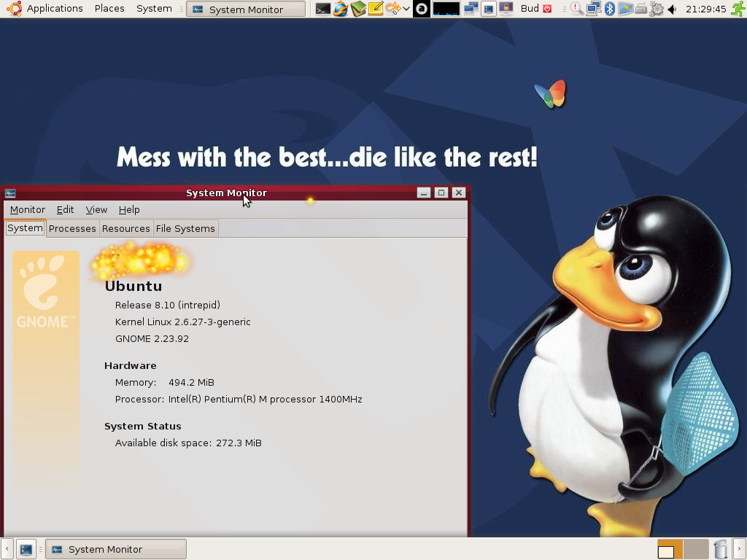
Task: Open the Terminal launcher in top panel
Action: click(x=322, y=9)
